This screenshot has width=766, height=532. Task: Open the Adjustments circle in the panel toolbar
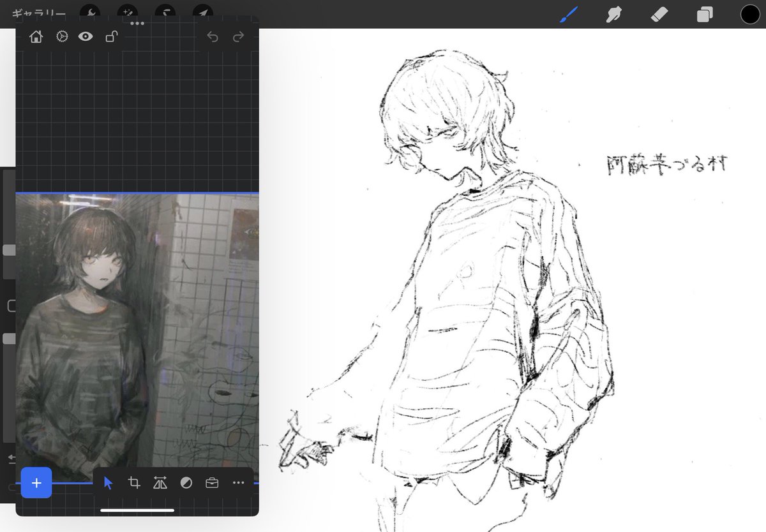click(x=186, y=483)
